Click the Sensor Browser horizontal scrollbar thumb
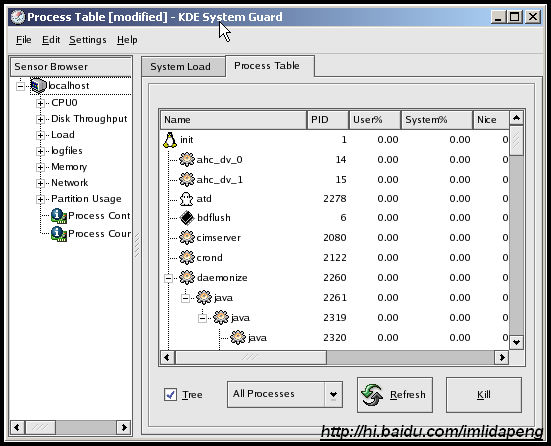The width and height of the screenshot is (551, 446). (x=40, y=428)
